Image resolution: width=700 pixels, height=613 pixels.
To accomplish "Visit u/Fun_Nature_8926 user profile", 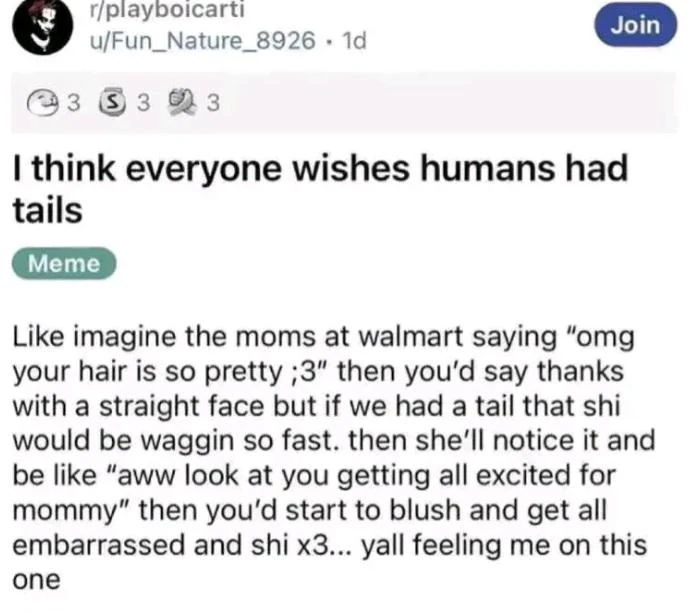I will (x=203, y=41).
